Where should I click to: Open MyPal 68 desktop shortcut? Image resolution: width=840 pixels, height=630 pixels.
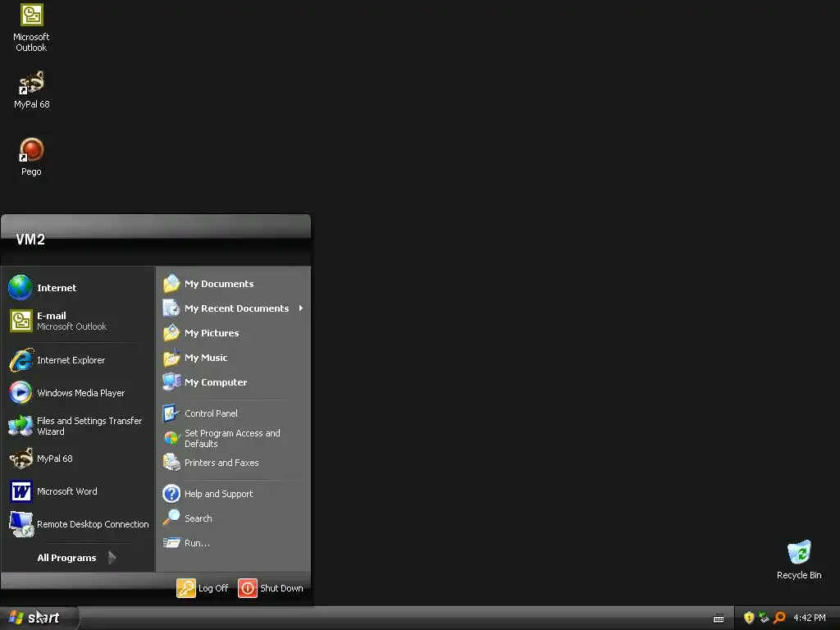(31, 89)
